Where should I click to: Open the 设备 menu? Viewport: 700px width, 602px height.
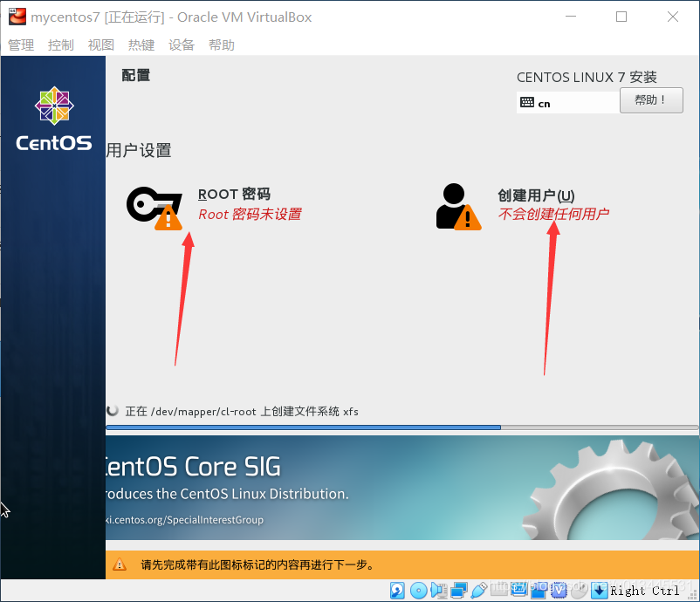tap(182, 44)
